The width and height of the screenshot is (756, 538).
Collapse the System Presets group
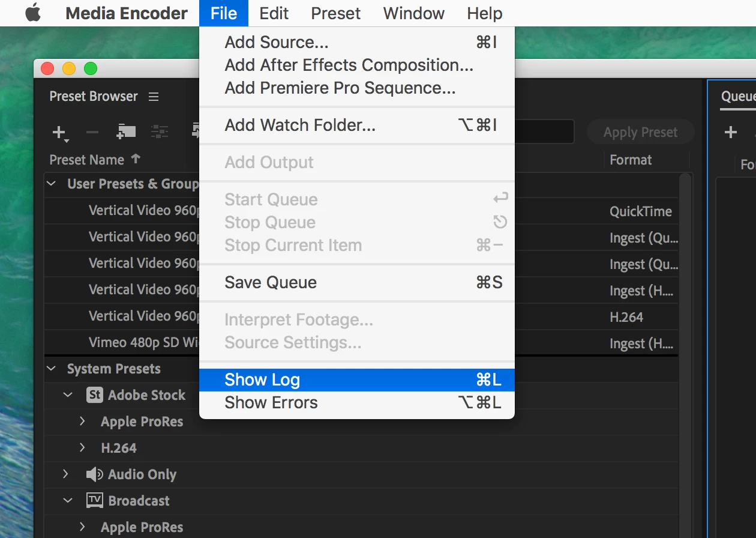[52, 369]
